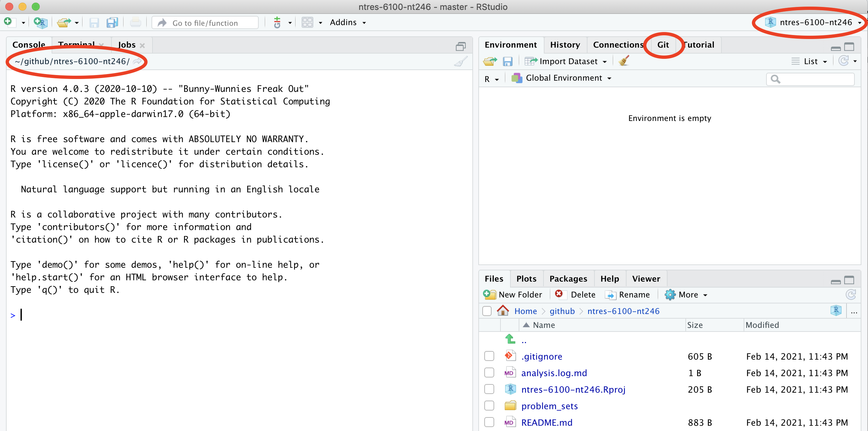The height and width of the screenshot is (431, 868).
Task: Click the Save All documents icon
Action: tap(112, 22)
